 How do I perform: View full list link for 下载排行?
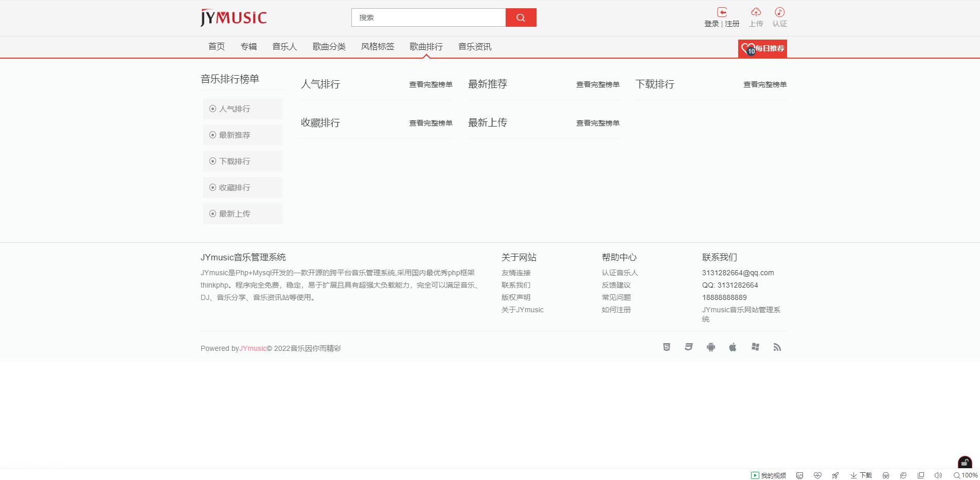(x=764, y=84)
